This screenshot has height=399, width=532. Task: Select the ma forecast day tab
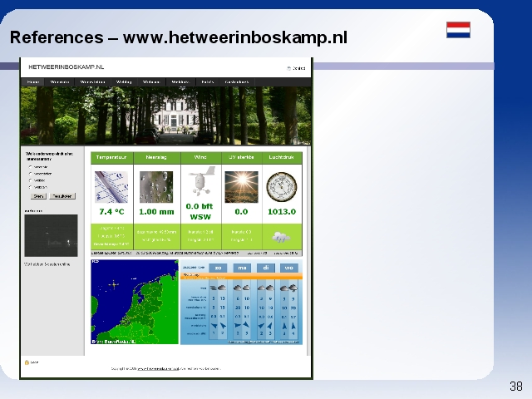[242, 268]
